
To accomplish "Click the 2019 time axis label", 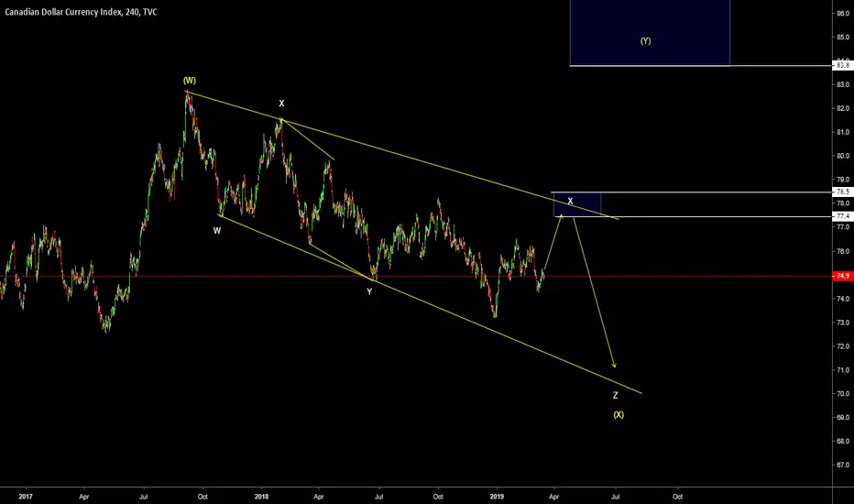I will click(497, 497).
